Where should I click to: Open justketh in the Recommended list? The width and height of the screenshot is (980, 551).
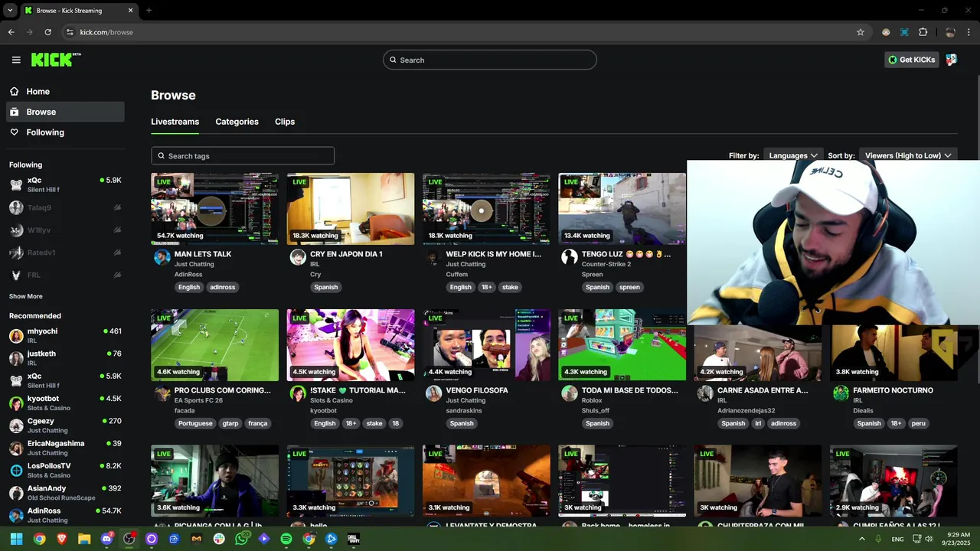(x=65, y=357)
